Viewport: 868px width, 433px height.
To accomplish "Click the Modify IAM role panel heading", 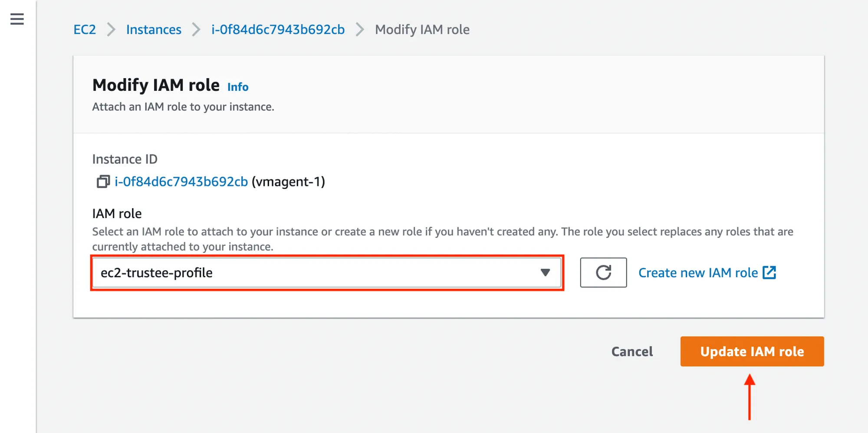I will click(156, 85).
